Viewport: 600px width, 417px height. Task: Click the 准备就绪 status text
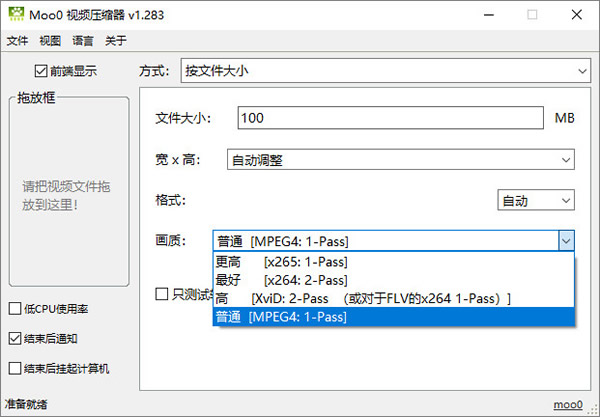[26, 404]
